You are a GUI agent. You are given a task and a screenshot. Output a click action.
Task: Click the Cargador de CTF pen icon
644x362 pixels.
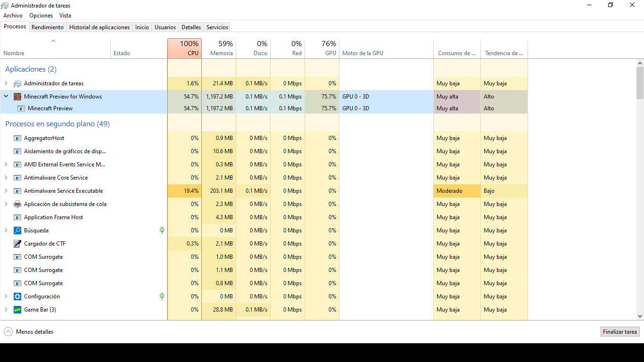point(17,244)
